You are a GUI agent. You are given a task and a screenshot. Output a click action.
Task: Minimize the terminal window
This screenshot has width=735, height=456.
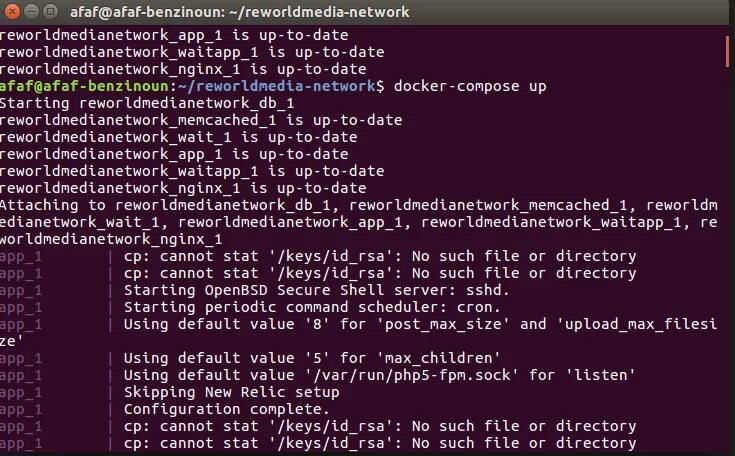[x=31, y=13]
